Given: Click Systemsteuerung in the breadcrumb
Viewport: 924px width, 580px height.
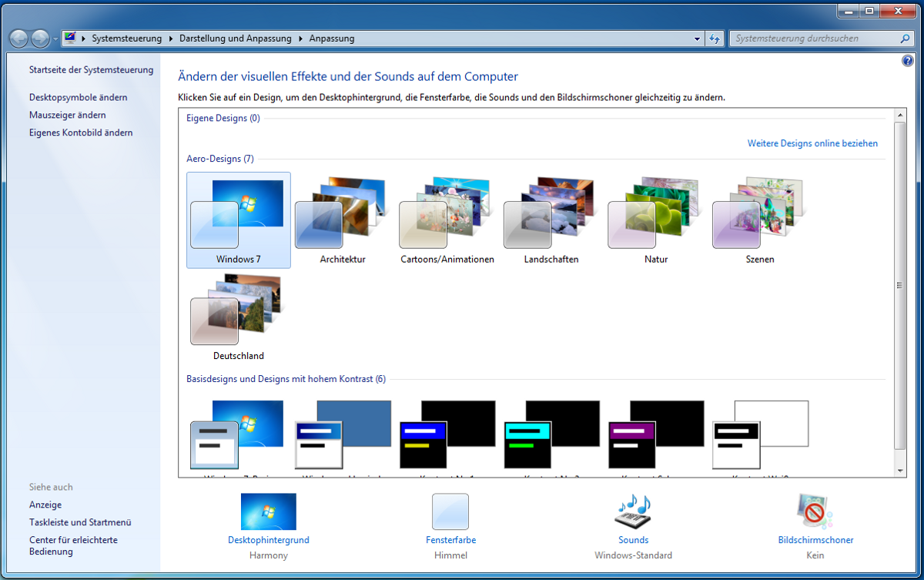Looking at the screenshot, I should [127, 38].
